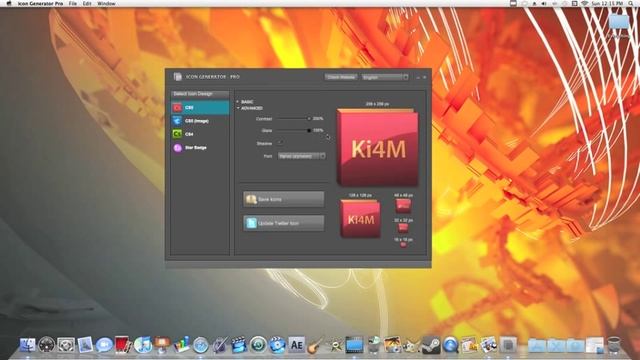Collapse the ADVANCED section
Viewport: 640px width, 360px height.
click(x=238, y=108)
